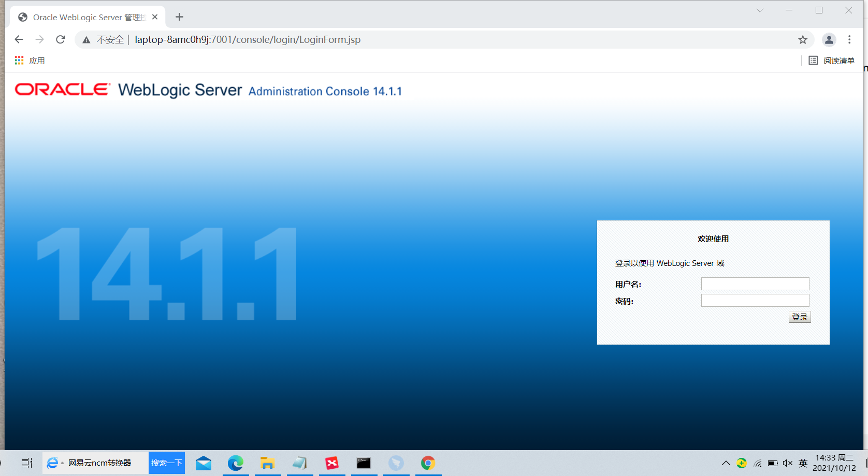
Task: Click the apps grid icon on bookmarks bar
Action: click(x=19, y=60)
